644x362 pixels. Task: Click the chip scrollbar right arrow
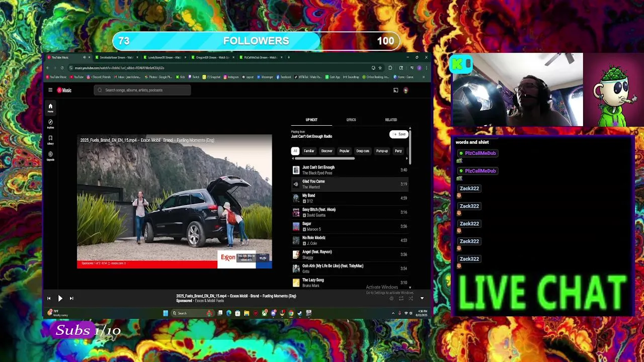pos(406,158)
